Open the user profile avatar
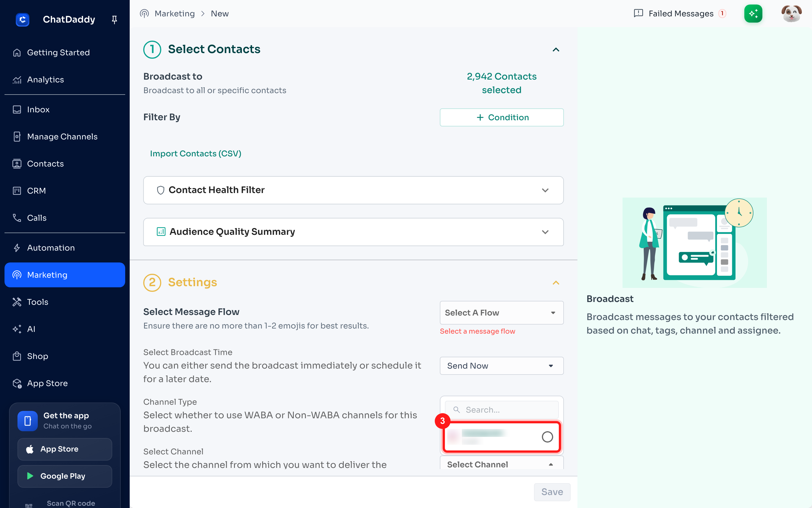 [x=791, y=14]
